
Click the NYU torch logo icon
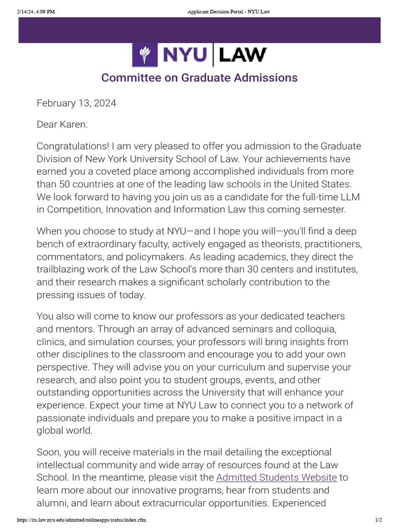coord(145,55)
